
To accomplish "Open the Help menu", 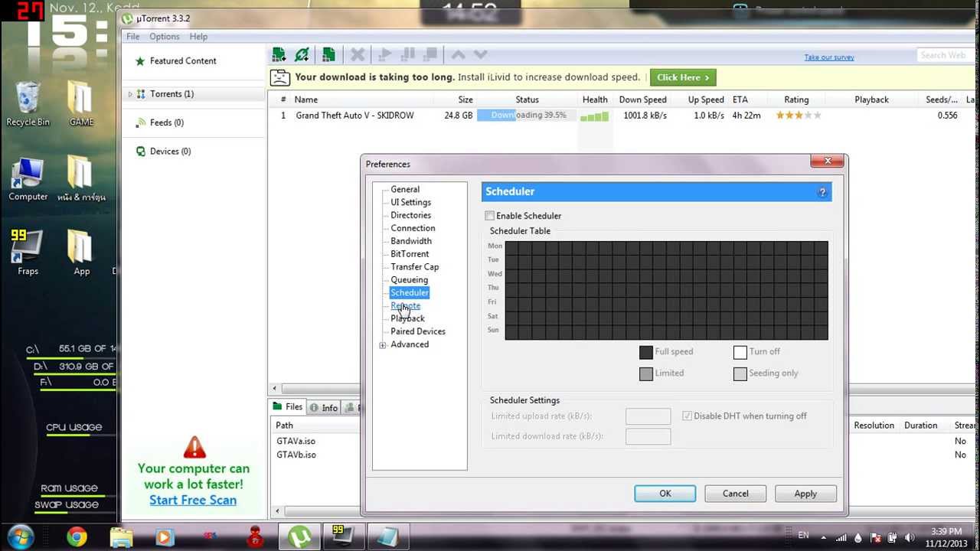I will (x=198, y=37).
